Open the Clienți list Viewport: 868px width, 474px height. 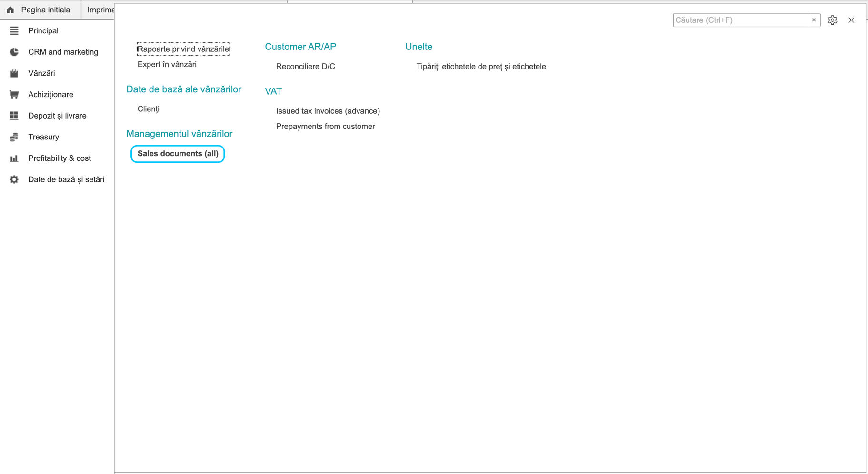coord(149,109)
